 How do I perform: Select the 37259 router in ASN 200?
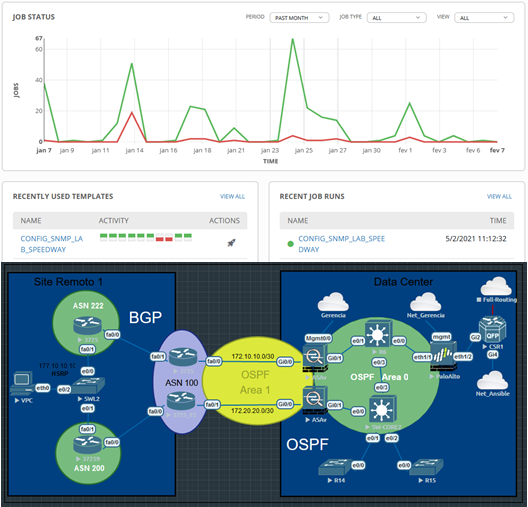(87, 445)
